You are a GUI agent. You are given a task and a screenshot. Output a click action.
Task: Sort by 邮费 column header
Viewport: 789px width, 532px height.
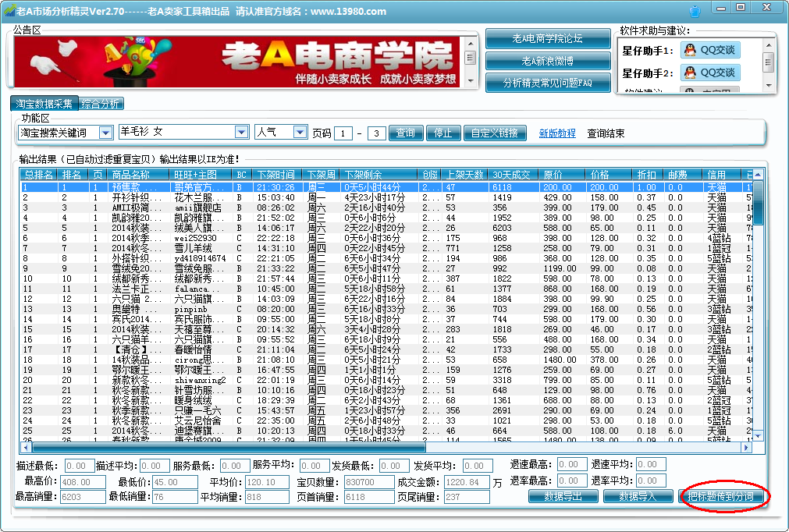point(682,175)
